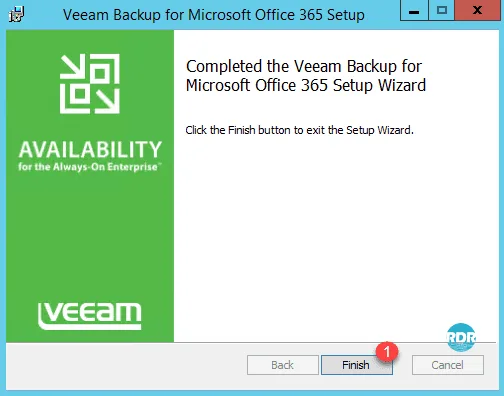The height and width of the screenshot is (396, 504).
Task: Click the grey footer area left of Back
Action: 127,365
